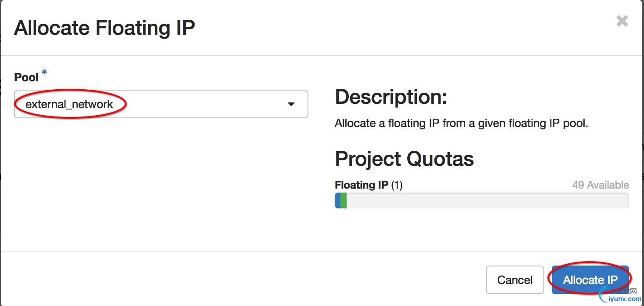The image size is (644, 306).
Task: Click the Pool dropdown caret arrow
Action: coord(291,104)
